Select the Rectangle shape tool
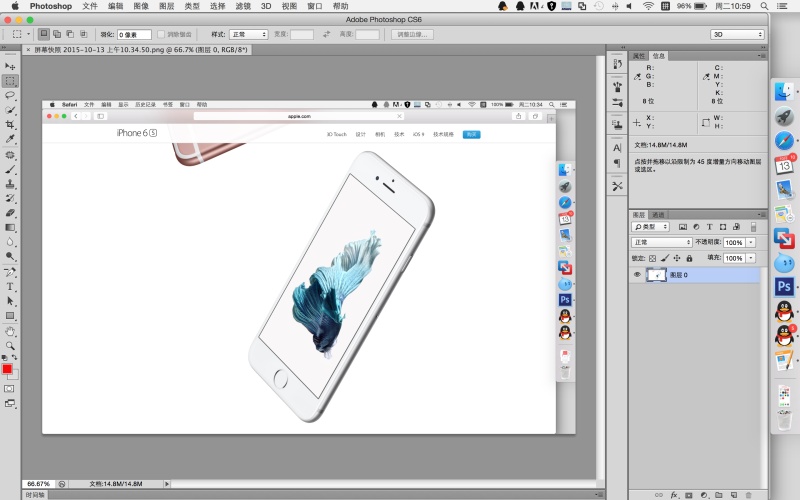 click(10, 316)
